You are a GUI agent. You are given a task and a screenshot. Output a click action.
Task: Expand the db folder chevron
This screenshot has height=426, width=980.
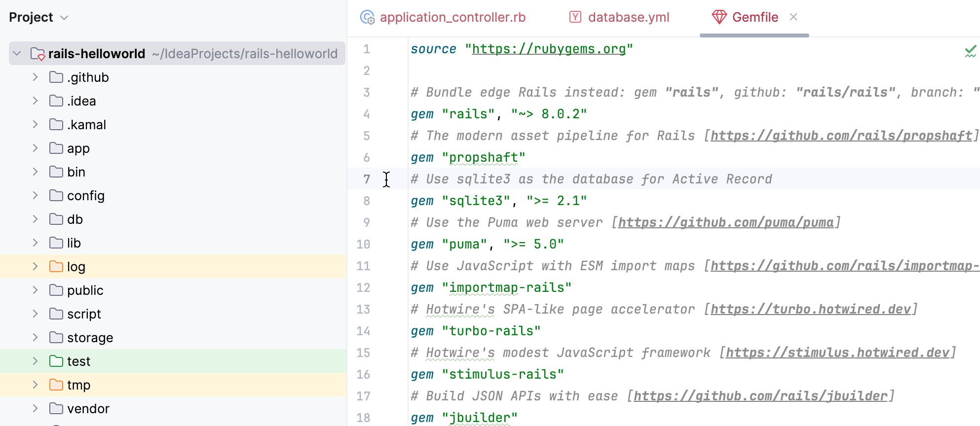pos(35,219)
